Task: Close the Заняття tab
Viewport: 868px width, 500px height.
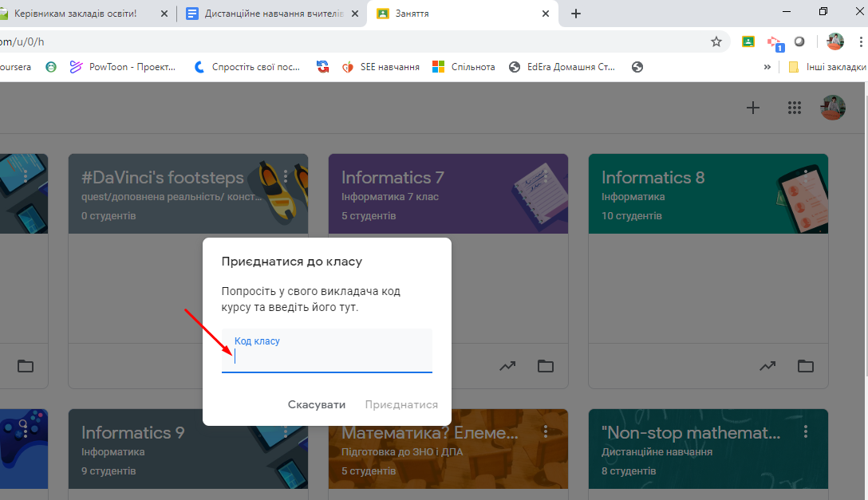Action: 545,14
